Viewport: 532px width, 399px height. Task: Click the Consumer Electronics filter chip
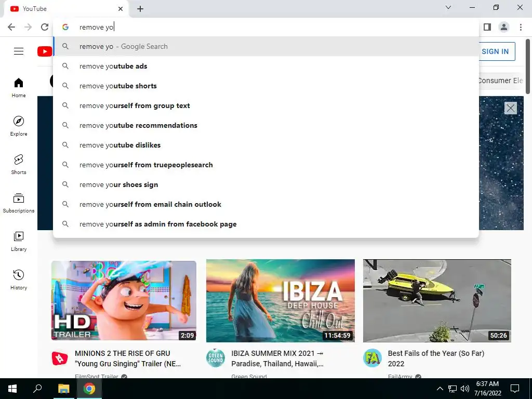(x=501, y=81)
